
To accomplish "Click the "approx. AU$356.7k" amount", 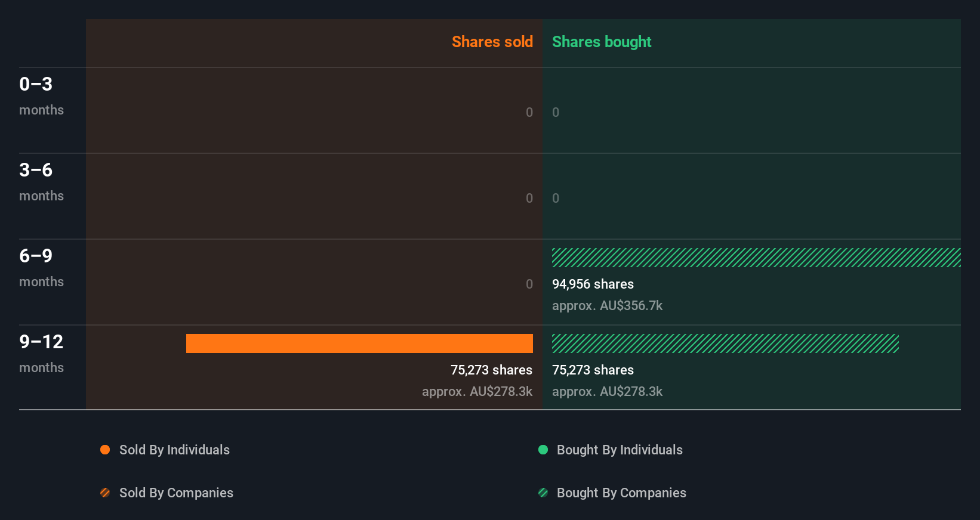I will [607, 305].
